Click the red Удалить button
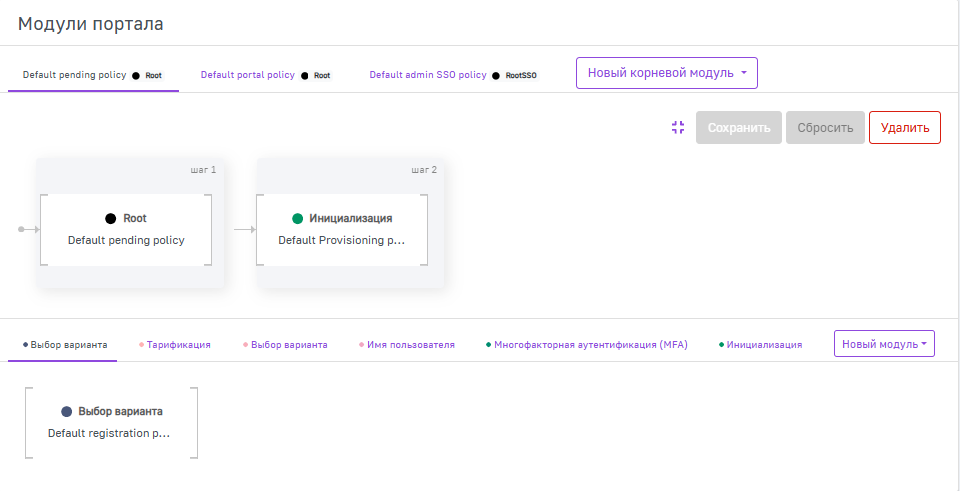960x491 pixels. (904, 128)
